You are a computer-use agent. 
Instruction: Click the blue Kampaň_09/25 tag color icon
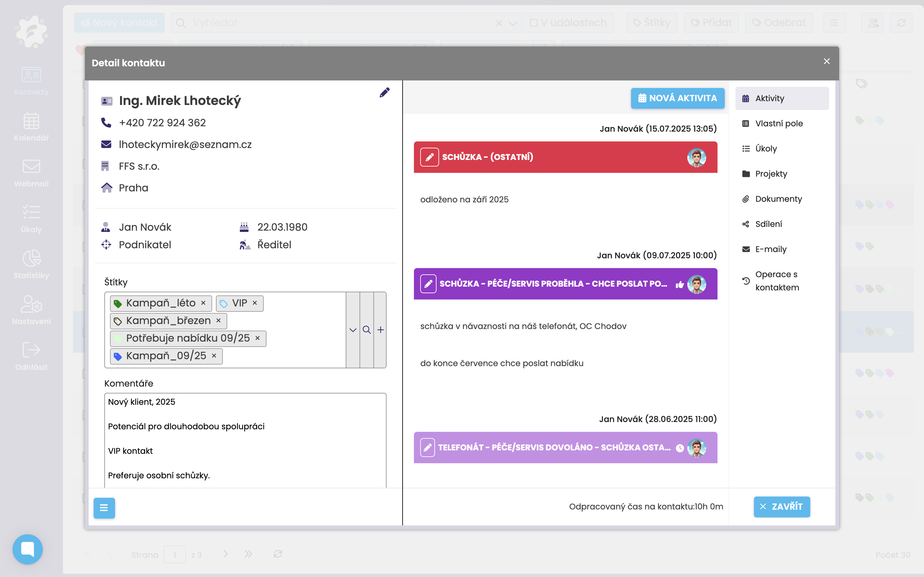tap(118, 356)
